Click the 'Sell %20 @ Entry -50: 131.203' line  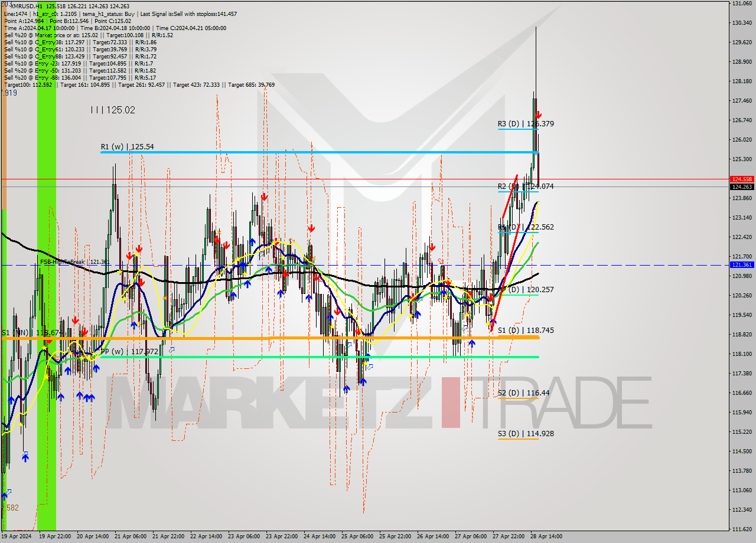[x=80, y=70]
